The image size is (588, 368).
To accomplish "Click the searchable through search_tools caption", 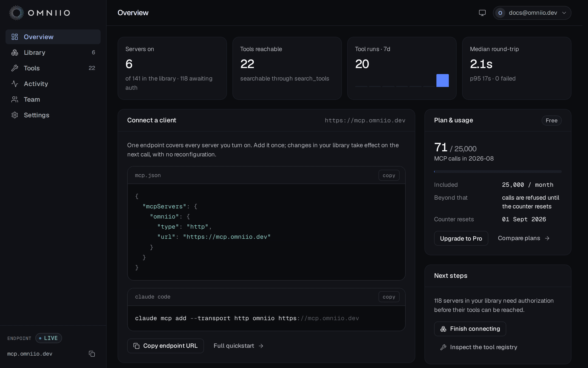I will click(x=285, y=78).
